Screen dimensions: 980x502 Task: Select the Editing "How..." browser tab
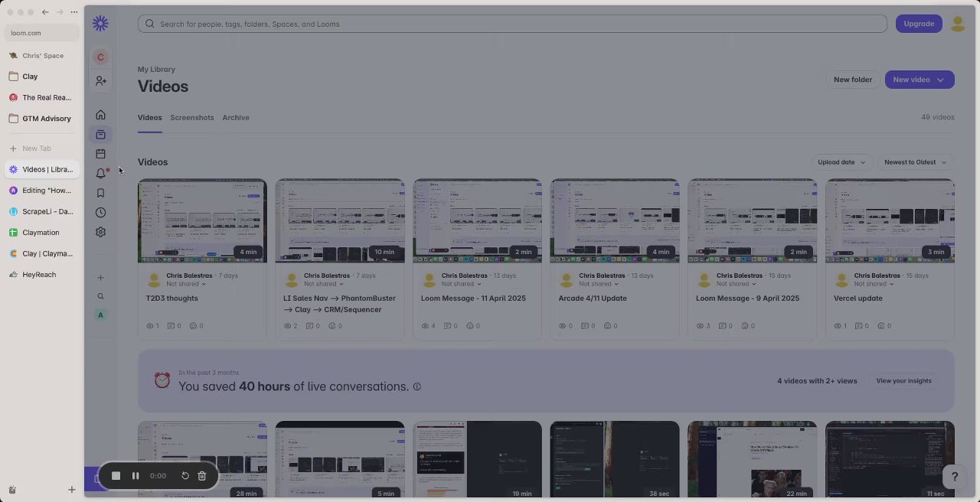[42, 191]
